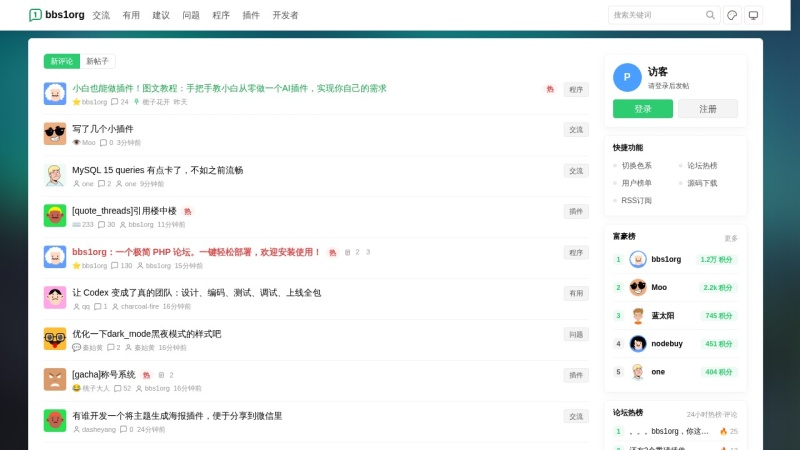The height and width of the screenshot is (450, 800).
Task: Click hot badge on quote_threads post
Action: 188,211
